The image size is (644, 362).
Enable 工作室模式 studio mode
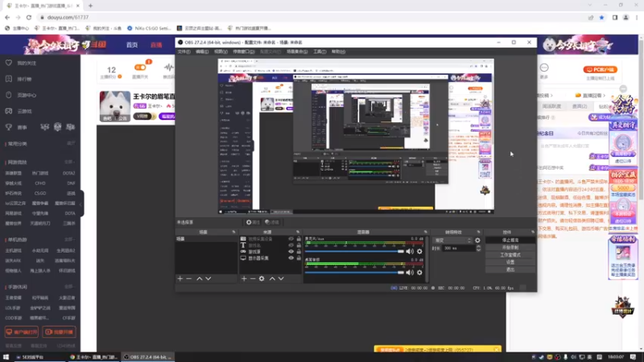tap(510, 255)
